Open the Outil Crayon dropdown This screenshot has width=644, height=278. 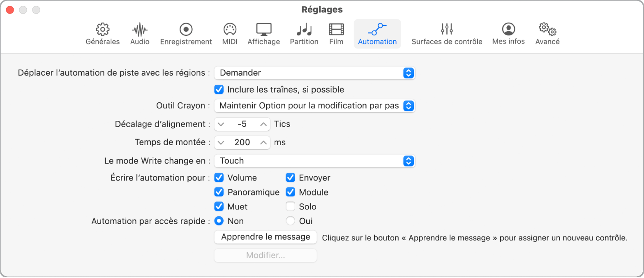314,106
